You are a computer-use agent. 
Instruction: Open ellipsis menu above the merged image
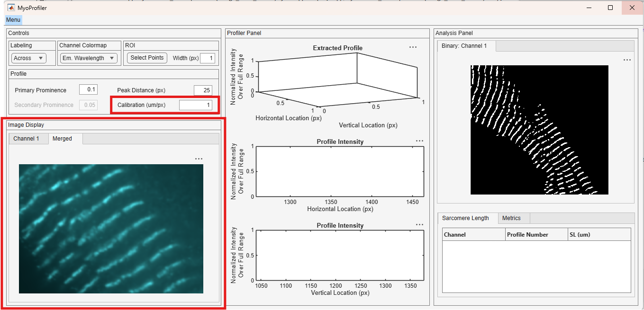click(199, 159)
